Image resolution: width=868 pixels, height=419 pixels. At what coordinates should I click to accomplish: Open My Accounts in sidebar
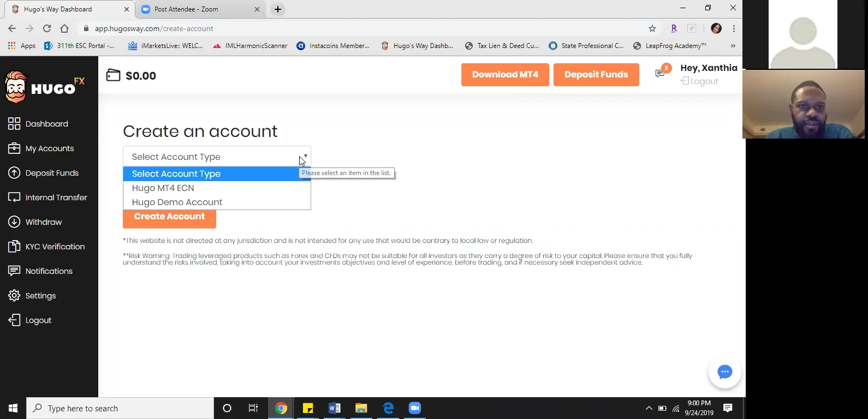click(x=41, y=148)
